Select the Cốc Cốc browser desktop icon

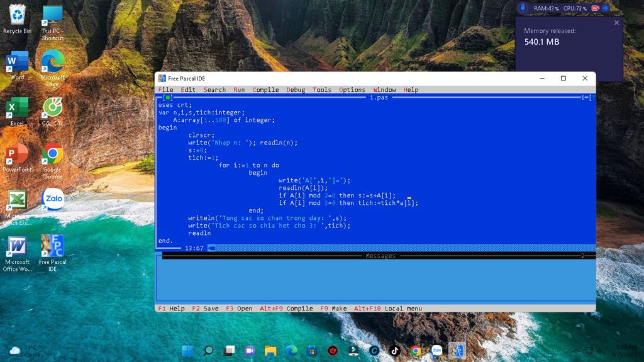click(x=53, y=112)
